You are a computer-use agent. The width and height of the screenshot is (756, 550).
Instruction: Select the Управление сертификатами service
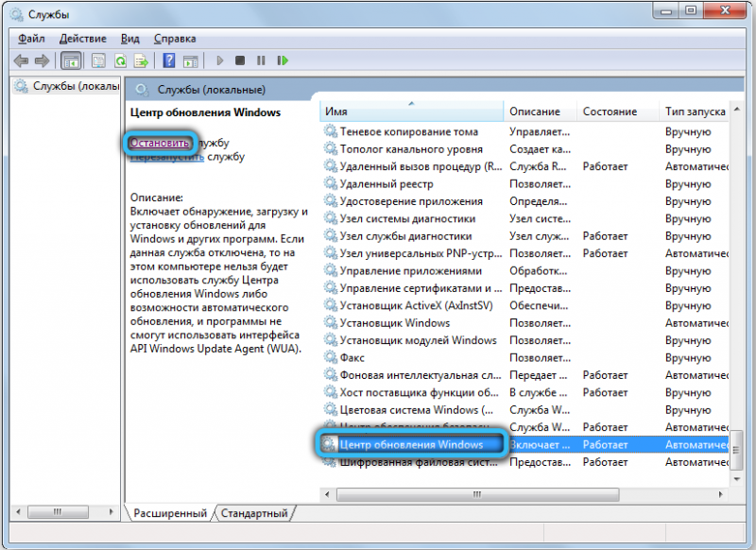pos(524,288)
